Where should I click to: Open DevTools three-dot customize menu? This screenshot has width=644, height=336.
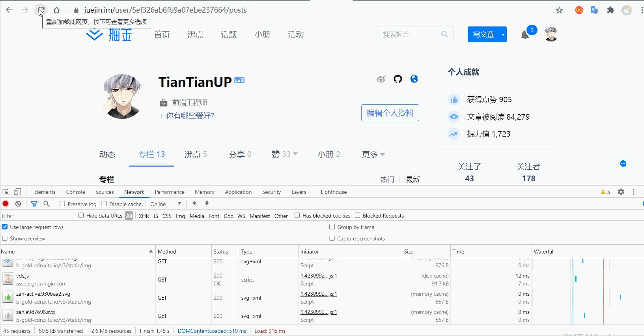click(634, 192)
